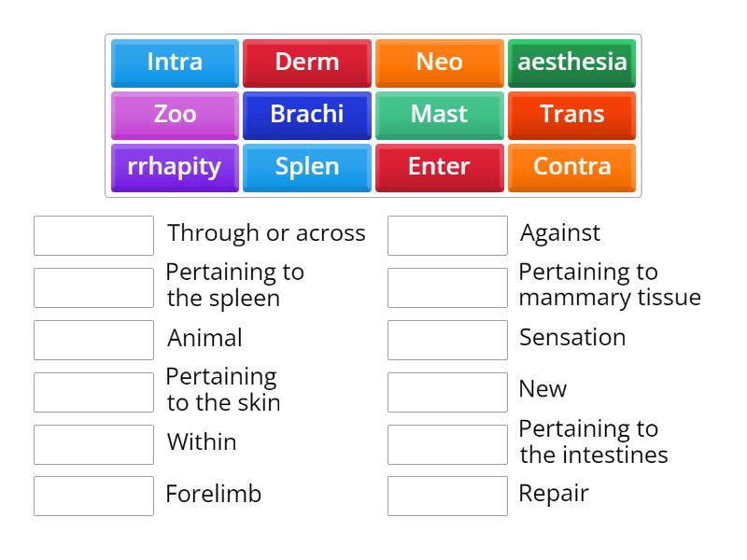Click the Brachi tile
The height and width of the screenshot is (560, 747).
306,115
